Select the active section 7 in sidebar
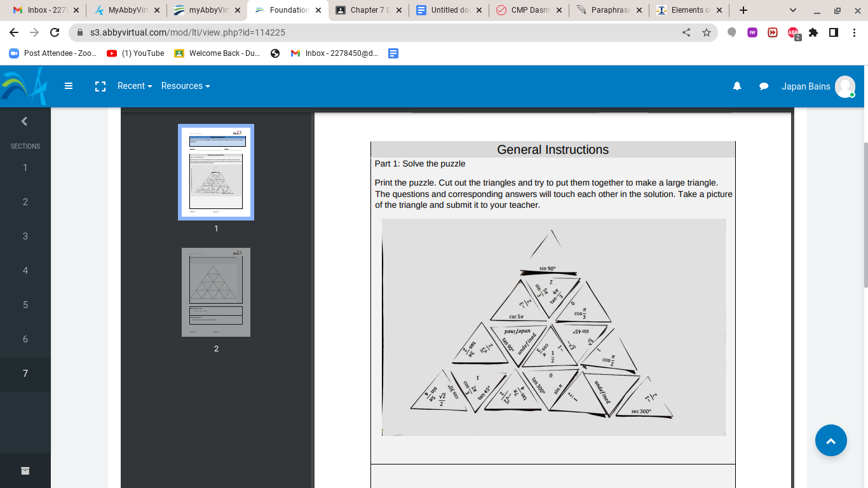This screenshot has width=868, height=488. click(x=25, y=374)
